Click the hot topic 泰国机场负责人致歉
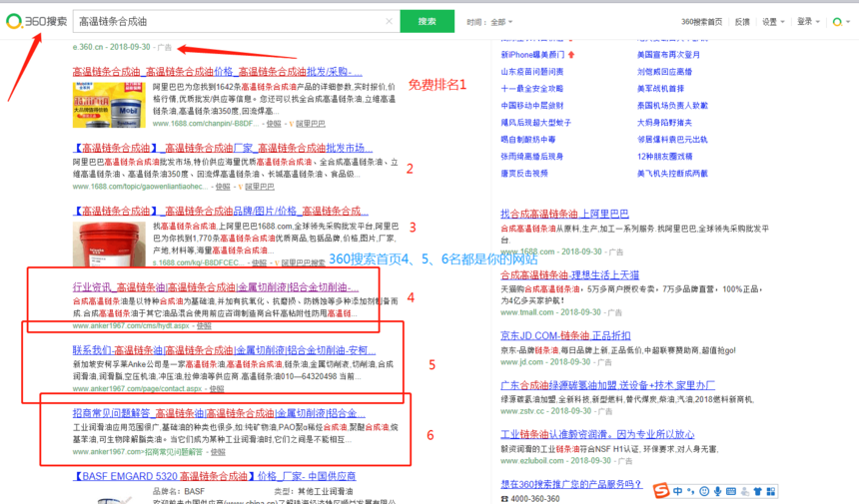This screenshot has height=504, width=859. point(672,106)
